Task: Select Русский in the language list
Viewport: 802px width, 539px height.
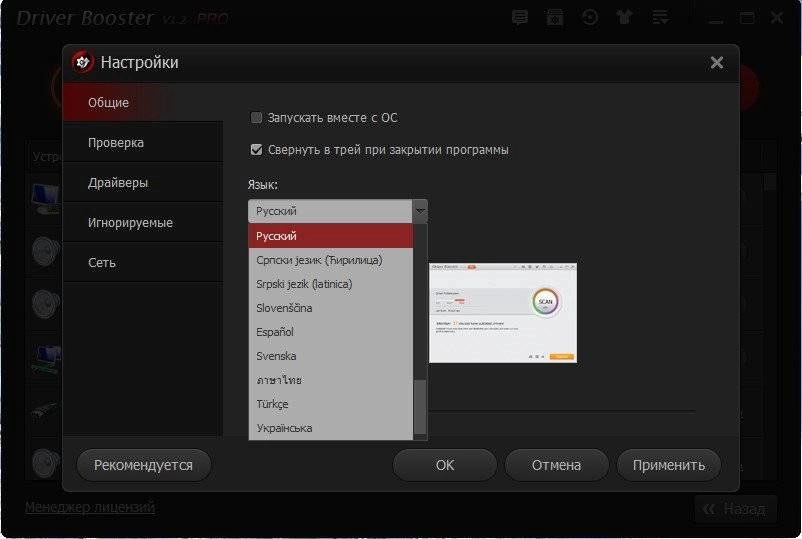Action: click(x=330, y=236)
